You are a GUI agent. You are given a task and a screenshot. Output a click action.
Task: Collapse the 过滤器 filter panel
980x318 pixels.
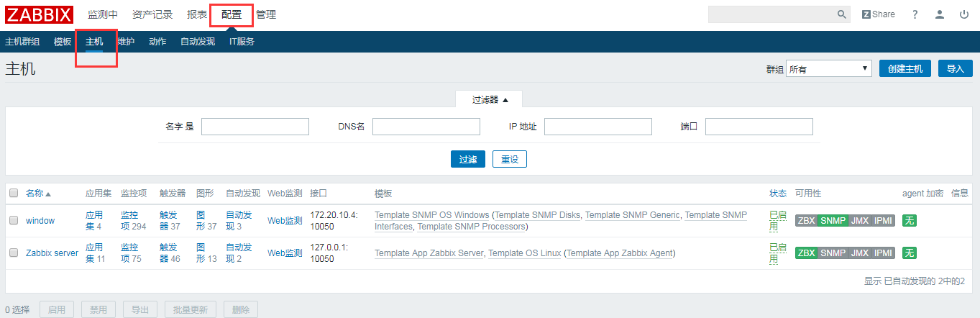click(x=490, y=99)
